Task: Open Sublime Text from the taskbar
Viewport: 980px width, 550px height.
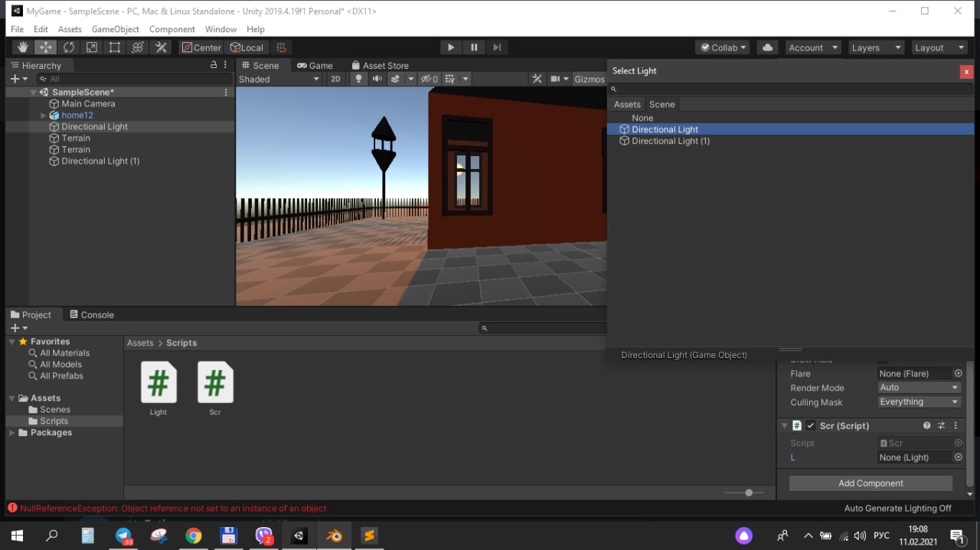Action: pos(369,535)
